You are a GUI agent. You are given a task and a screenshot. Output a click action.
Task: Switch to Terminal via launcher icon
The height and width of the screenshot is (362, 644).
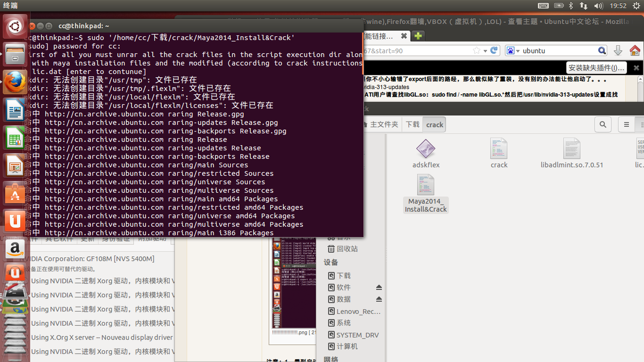(15, 293)
